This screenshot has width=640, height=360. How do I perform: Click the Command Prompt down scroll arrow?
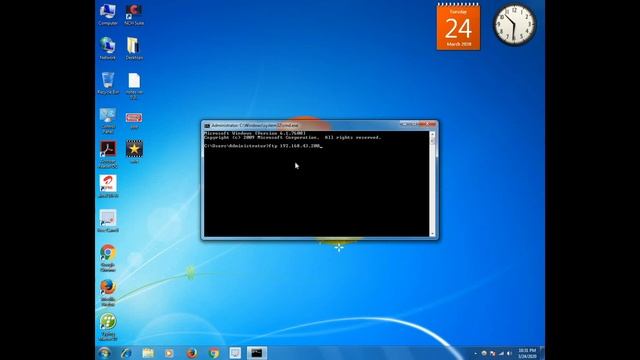click(432, 234)
